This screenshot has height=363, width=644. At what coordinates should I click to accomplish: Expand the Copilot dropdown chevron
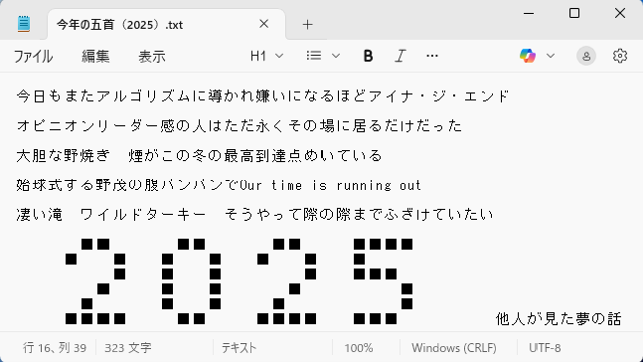tap(551, 56)
